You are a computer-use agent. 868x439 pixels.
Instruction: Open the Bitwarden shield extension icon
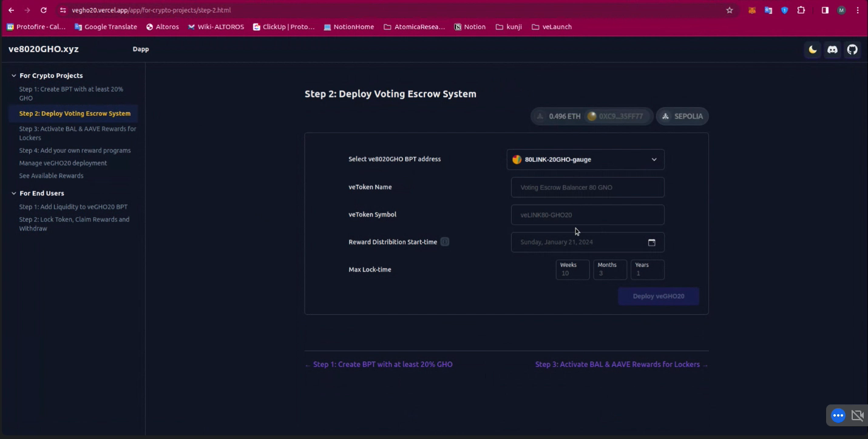click(x=784, y=10)
